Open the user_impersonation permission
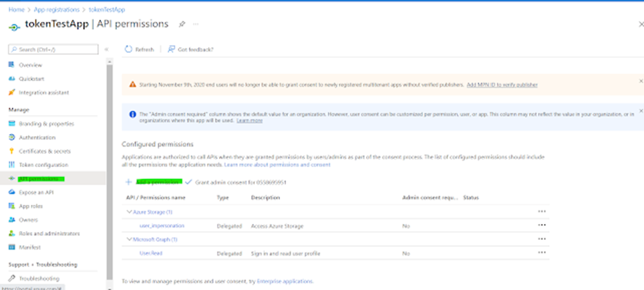The width and height of the screenshot is (644, 290). 162,225
